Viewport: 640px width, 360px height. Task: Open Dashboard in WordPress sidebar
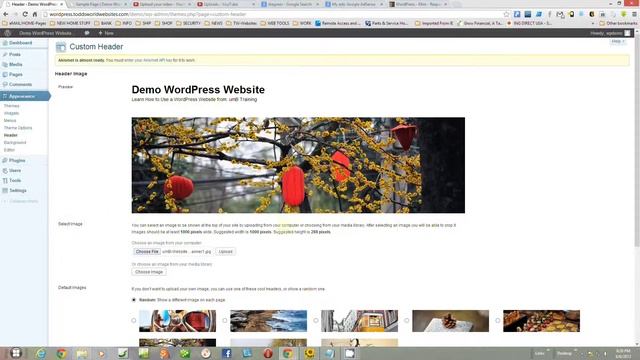point(20,43)
